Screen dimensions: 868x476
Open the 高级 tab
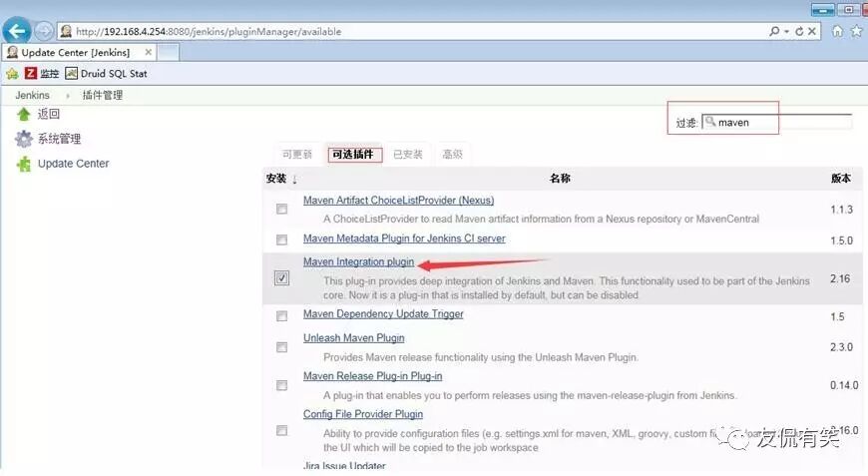[452, 154]
